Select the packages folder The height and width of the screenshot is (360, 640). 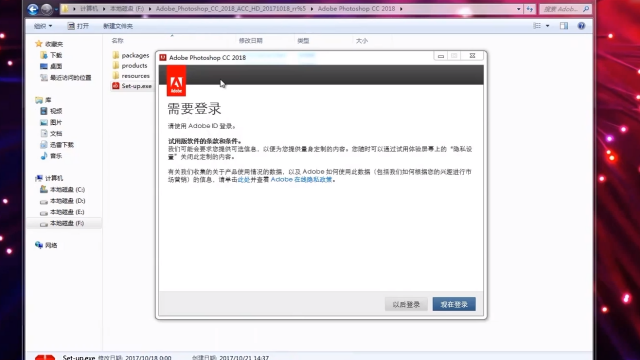[x=131, y=55]
